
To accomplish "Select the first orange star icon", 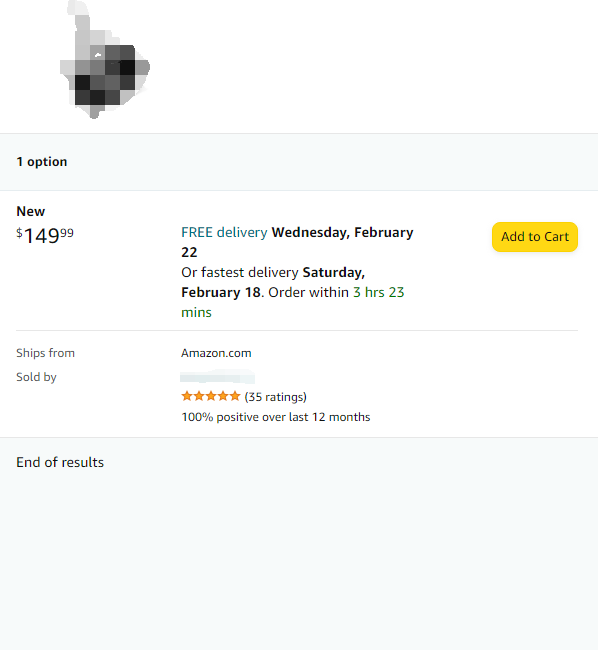I will coord(187,396).
